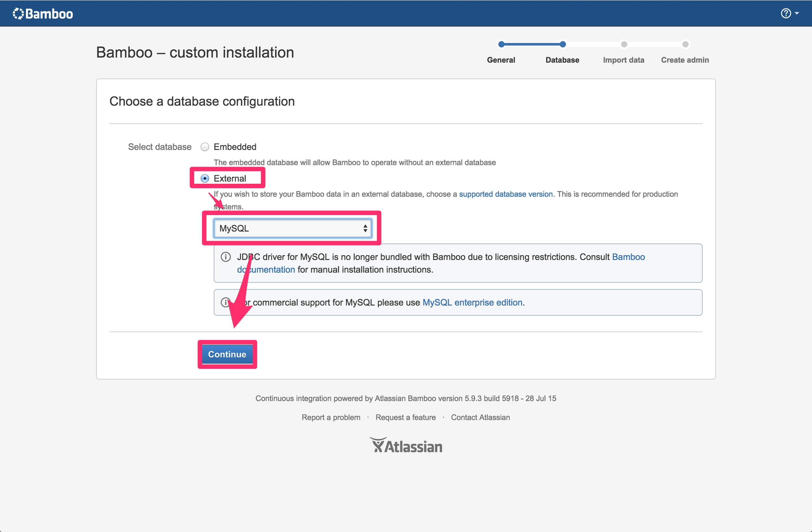Click the 'Select database' field label
Screen dimensions: 812x532
[159, 147]
